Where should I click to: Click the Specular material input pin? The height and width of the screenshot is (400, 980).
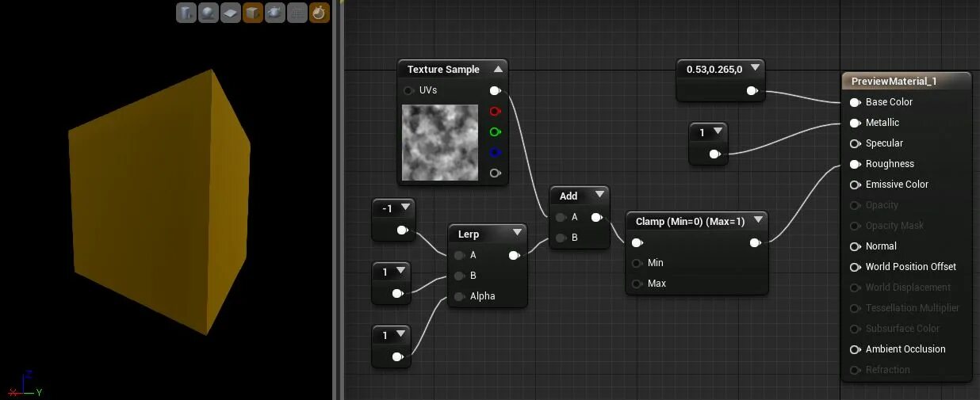(x=856, y=143)
